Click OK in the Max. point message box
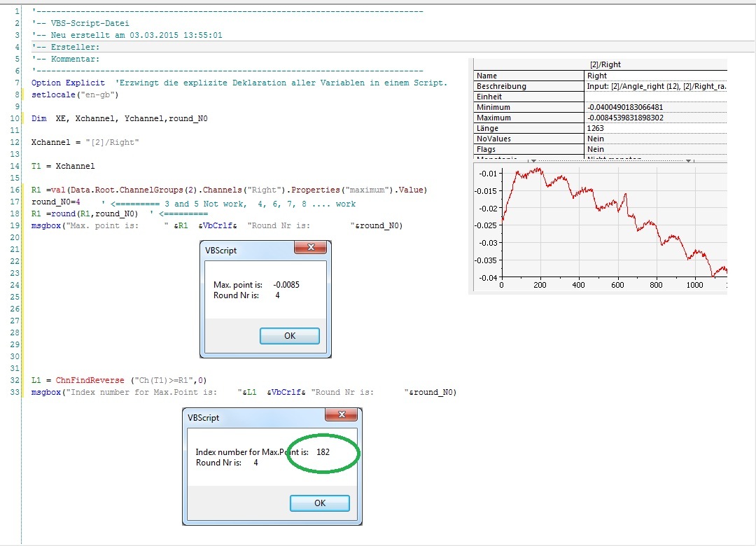 click(289, 336)
